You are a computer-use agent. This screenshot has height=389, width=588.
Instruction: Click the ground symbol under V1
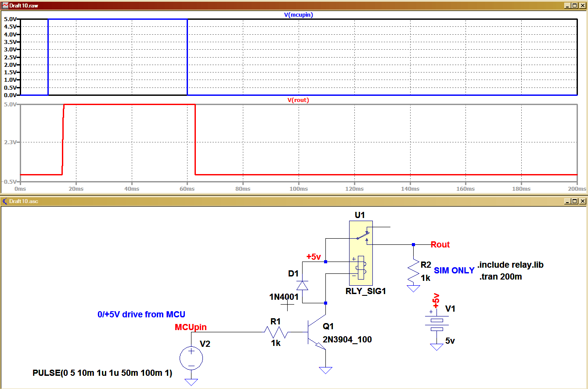tap(436, 347)
